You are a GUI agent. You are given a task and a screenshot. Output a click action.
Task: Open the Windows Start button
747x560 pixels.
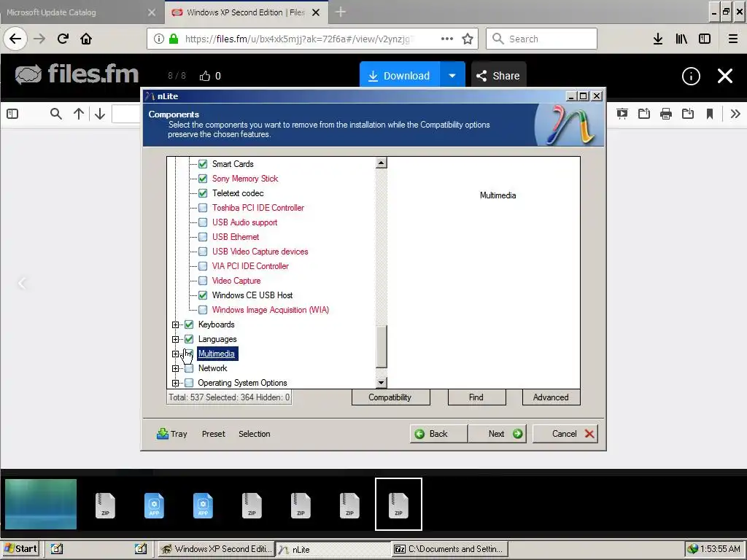(x=20, y=548)
